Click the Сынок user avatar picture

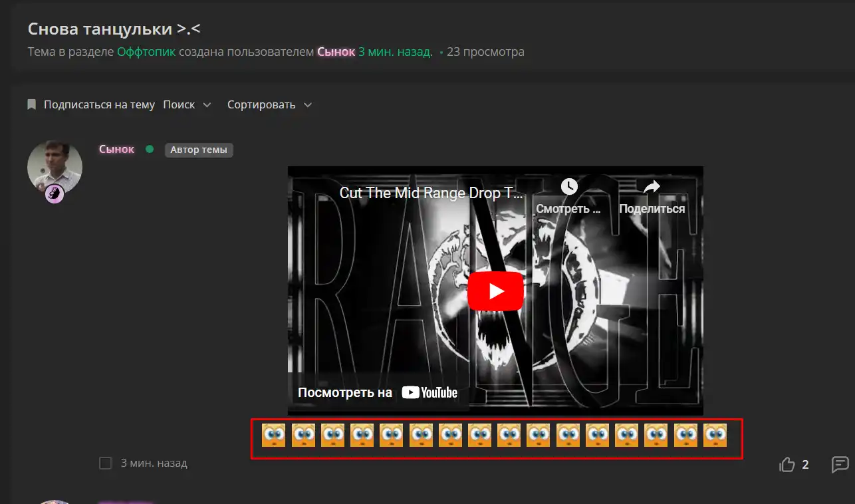pyautogui.click(x=55, y=166)
